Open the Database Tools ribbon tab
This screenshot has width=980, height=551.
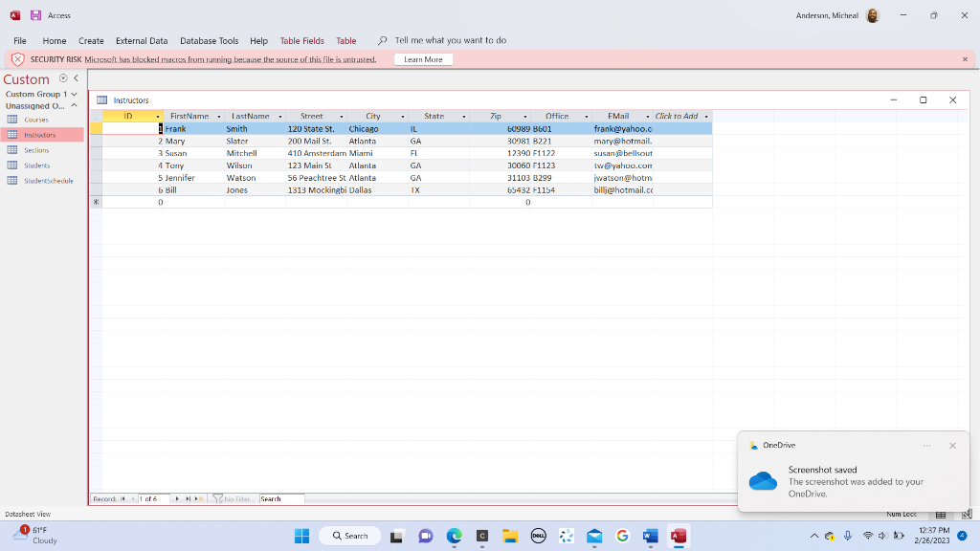tap(209, 41)
